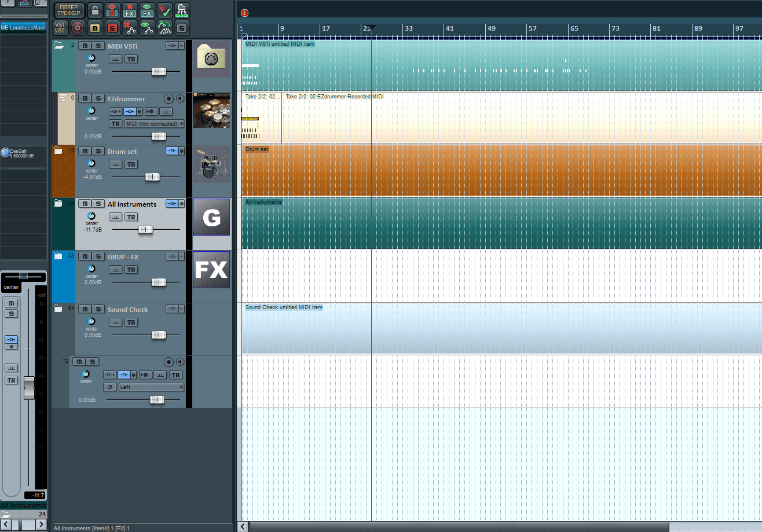Click the red S solo toolbar icon
Image resolution: width=762 pixels, height=532 pixels.
coord(113,27)
